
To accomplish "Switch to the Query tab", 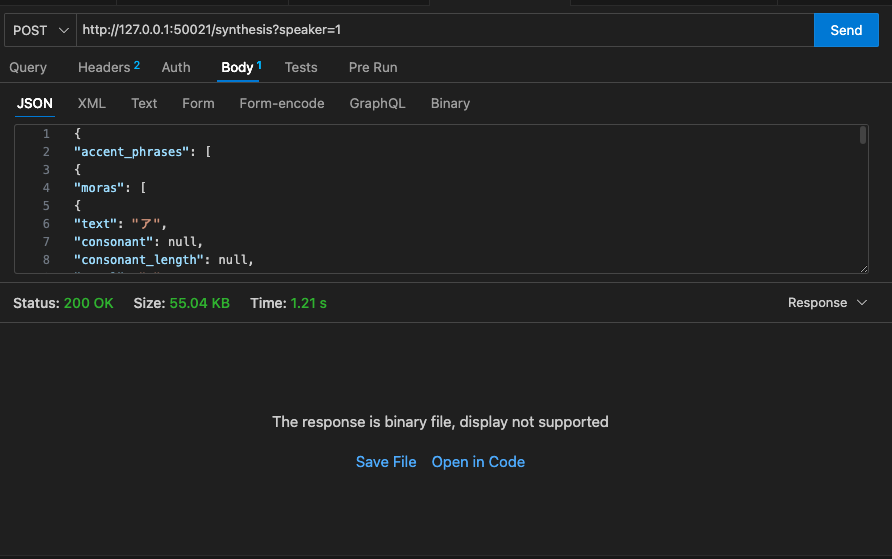I will tap(28, 67).
